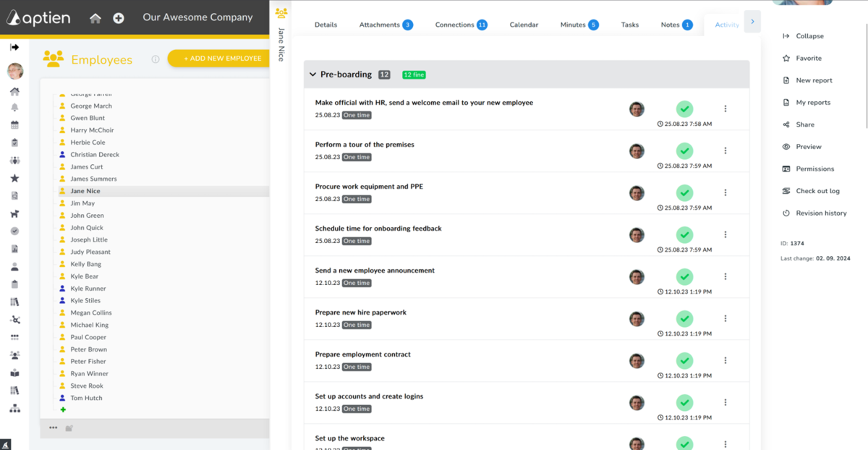Click Favorite in right panel

click(802, 58)
